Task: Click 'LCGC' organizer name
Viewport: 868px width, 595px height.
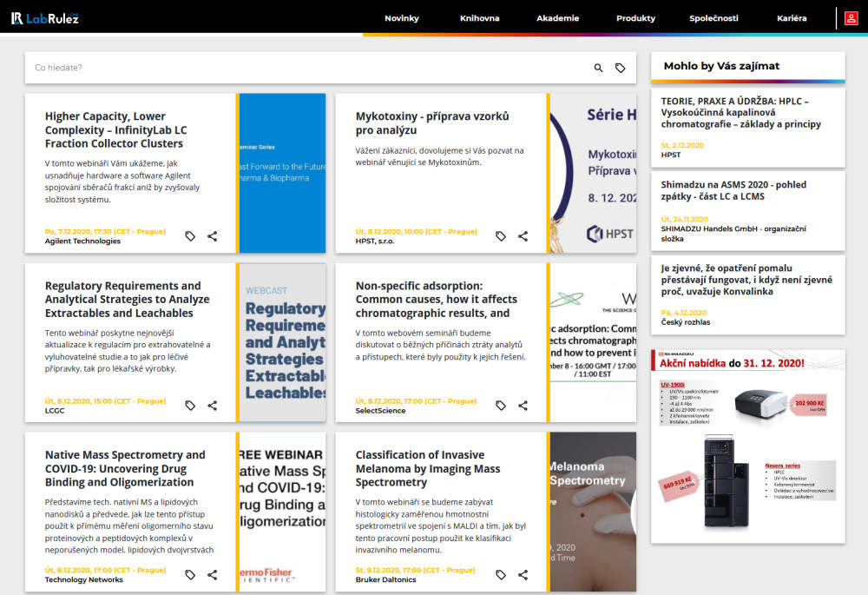Action: click(x=54, y=411)
